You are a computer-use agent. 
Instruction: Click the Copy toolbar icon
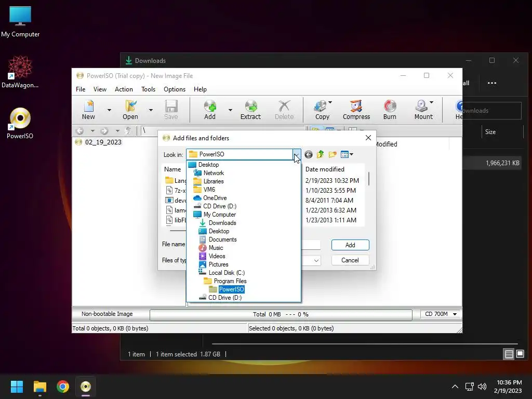322,110
